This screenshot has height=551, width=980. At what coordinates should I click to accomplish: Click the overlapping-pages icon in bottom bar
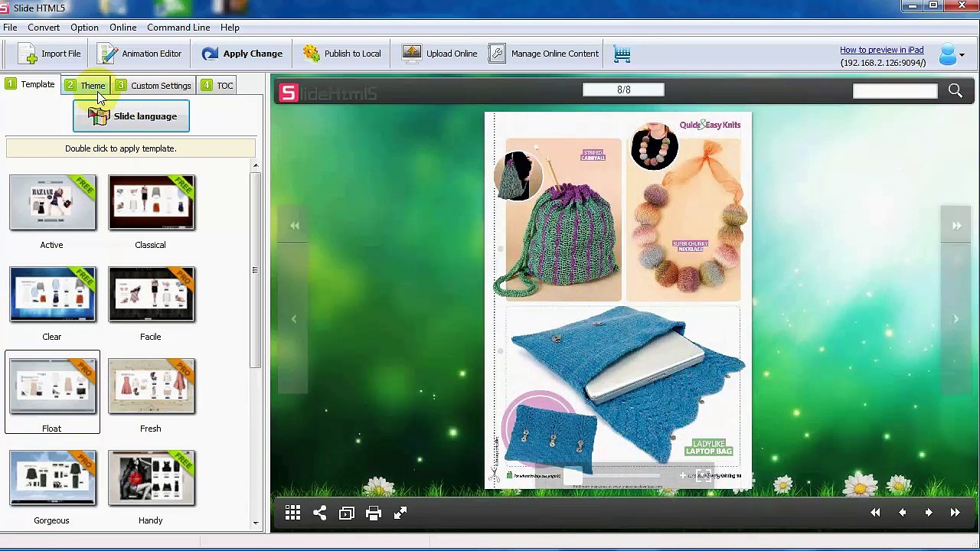[x=346, y=514]
